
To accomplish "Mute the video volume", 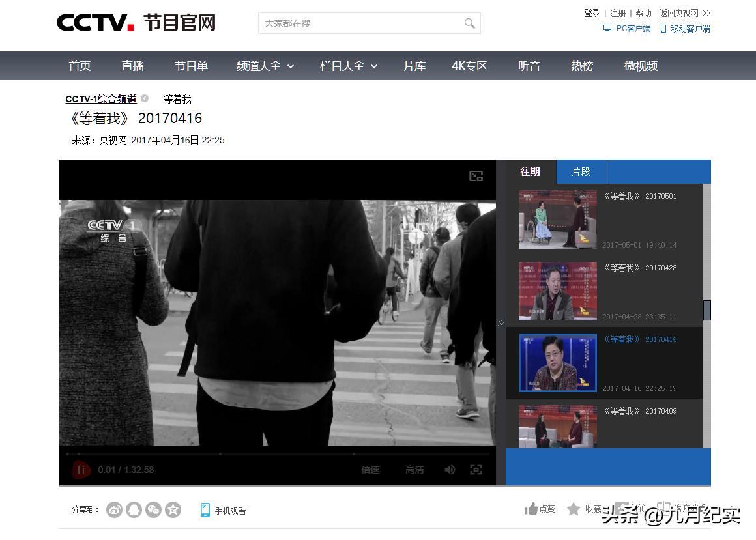I will pos(450,470).
